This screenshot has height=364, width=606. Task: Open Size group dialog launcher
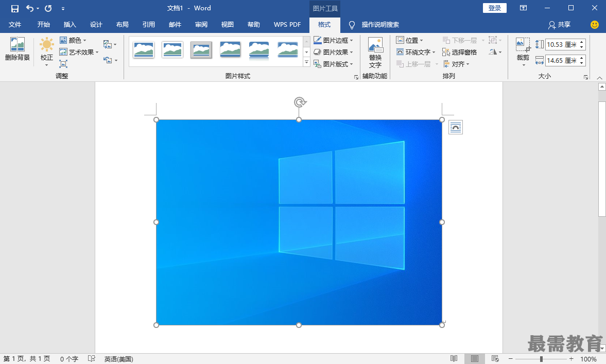(586, 77)
